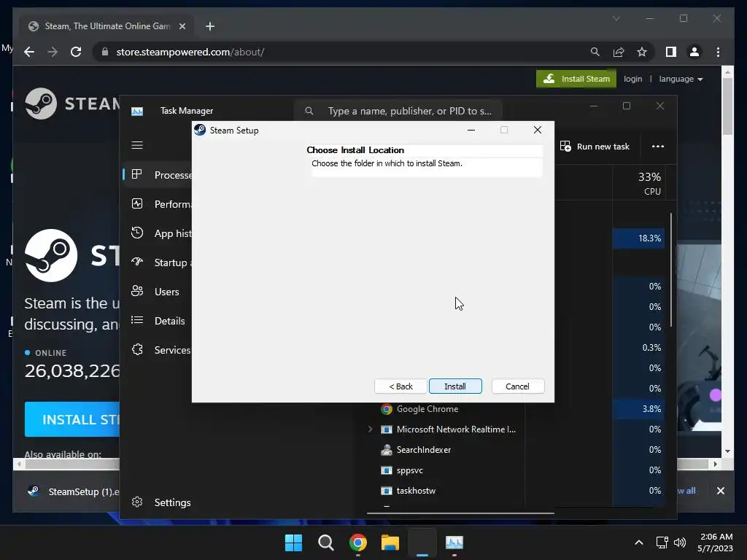
Task: Go back in the Steam Setup wizard
Action: click(400, 386)
